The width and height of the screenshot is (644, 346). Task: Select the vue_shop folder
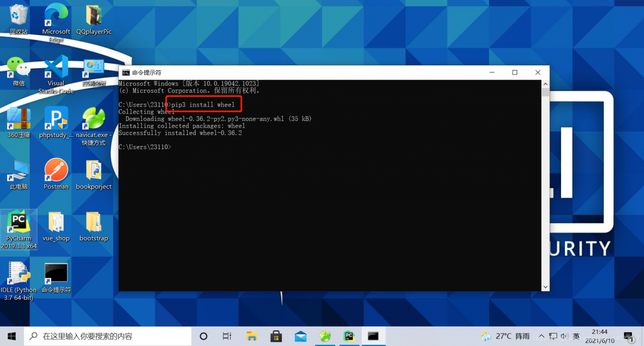pyautogui.click(x=56, y=227)
